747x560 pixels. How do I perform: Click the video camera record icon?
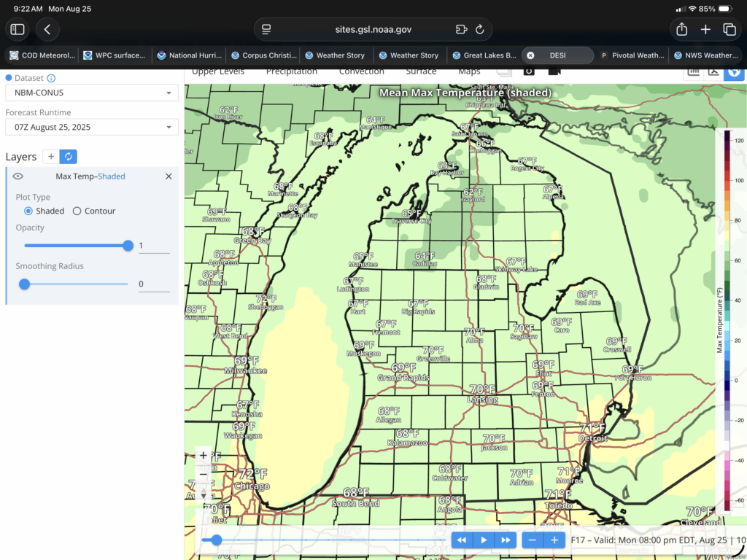pyautogui.click(x=554, y=71)
